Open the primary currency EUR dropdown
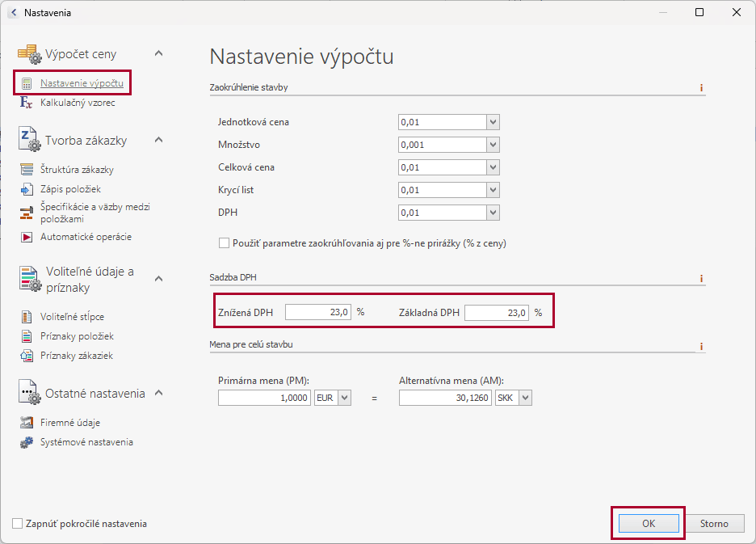The width and height of the screenshot is (756, 544). click(344, 398)
